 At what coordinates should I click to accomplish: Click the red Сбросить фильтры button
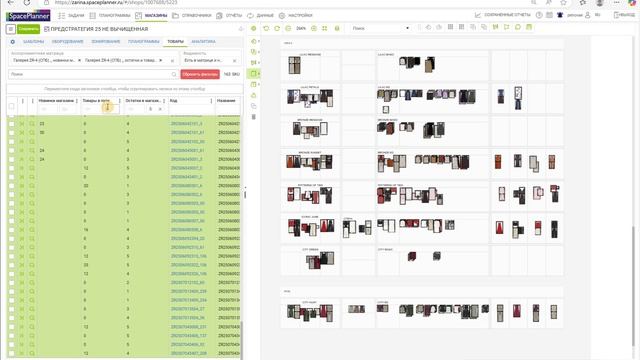(200, 74)
